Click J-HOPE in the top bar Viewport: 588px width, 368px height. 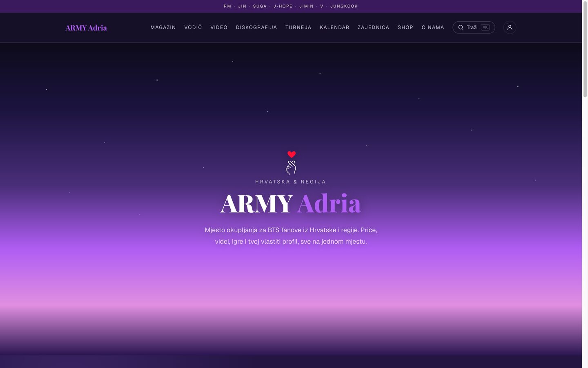[283, 6]
